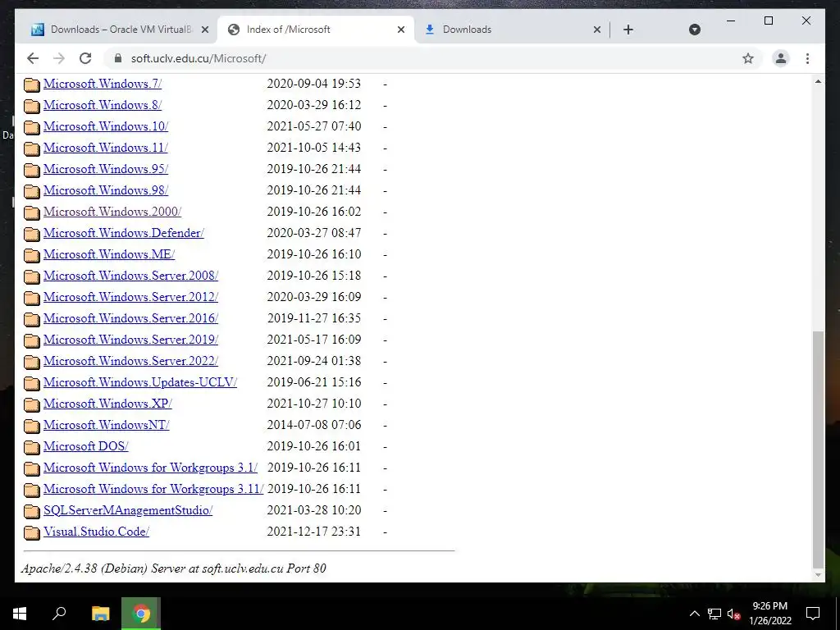840x630 pixels.
Task: Click folder icon beside Microsoft.Windows.ME
Action: click(x=32, y=255)
